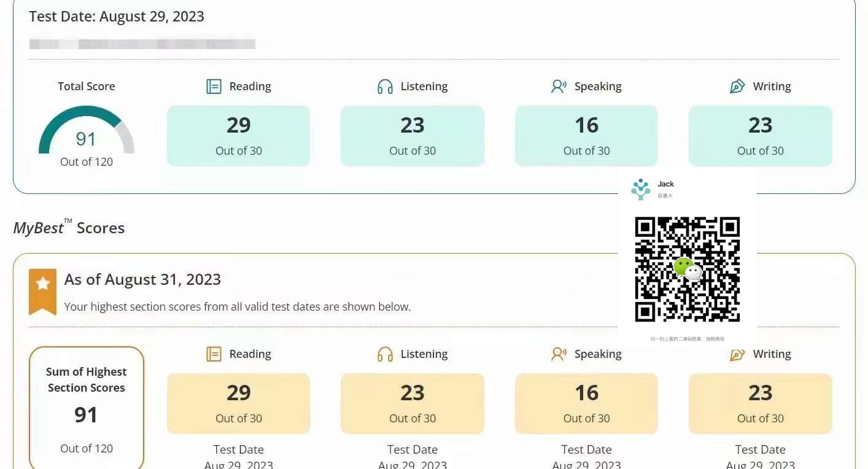Click the Speaking icon under MyBest Scores
The image size is (868, 469).
[x=559, y=354]
